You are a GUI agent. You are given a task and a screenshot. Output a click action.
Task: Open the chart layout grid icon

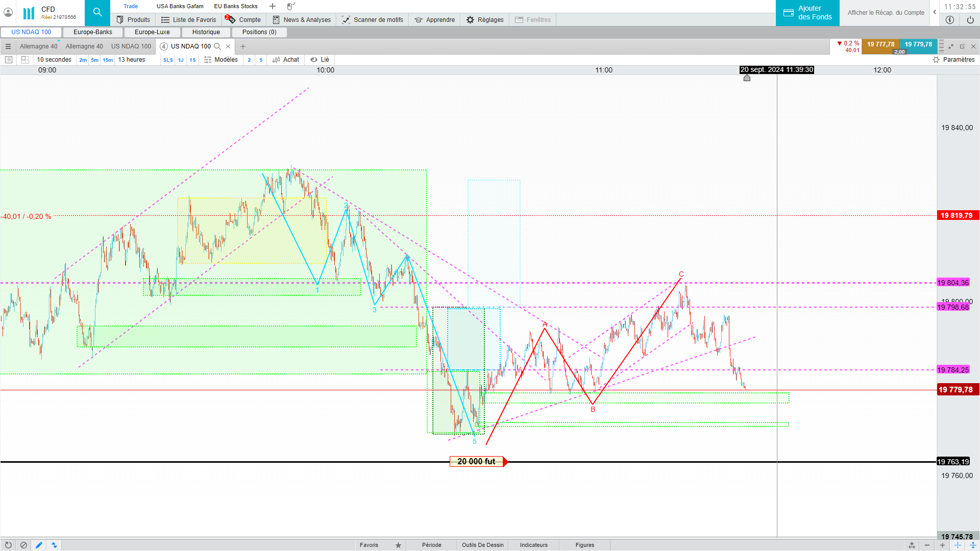point(25,60)
